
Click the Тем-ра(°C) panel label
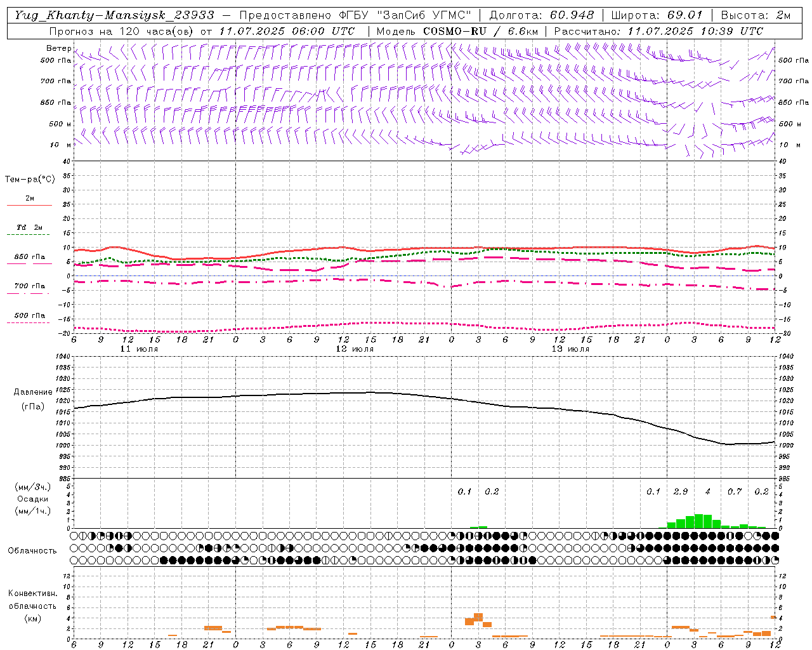[30, 180]
